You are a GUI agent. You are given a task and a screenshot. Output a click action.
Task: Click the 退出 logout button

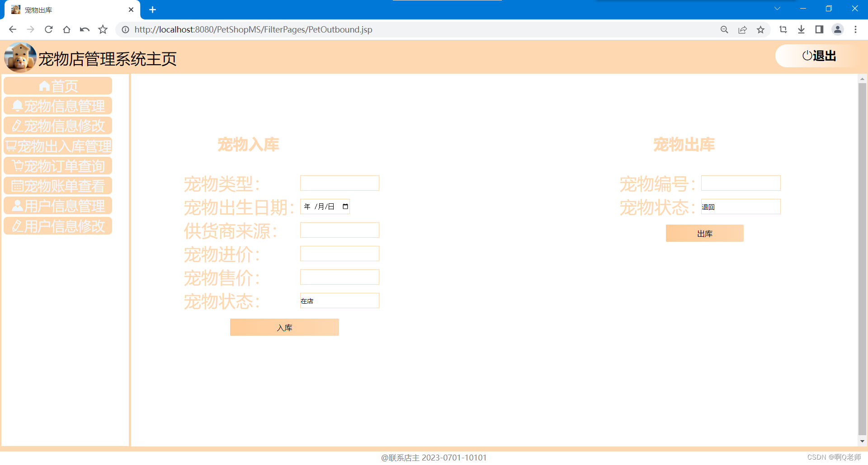tap(819, 56)
